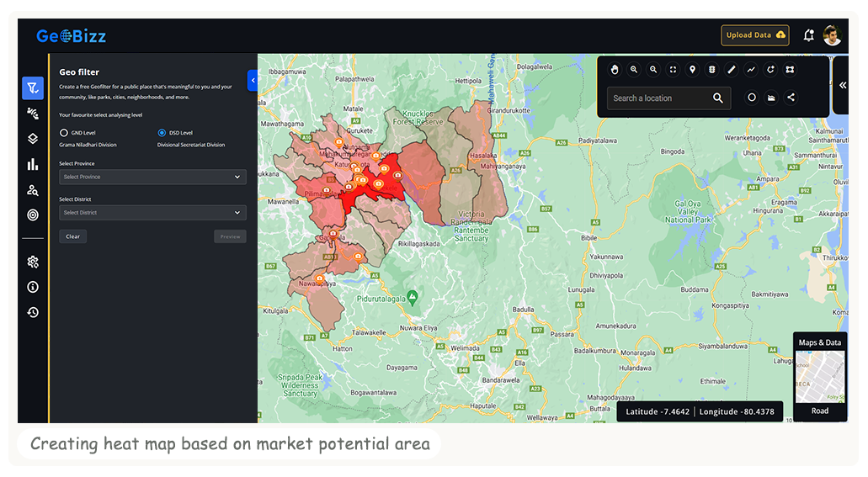Open the target circles sidebar icon

33,215
